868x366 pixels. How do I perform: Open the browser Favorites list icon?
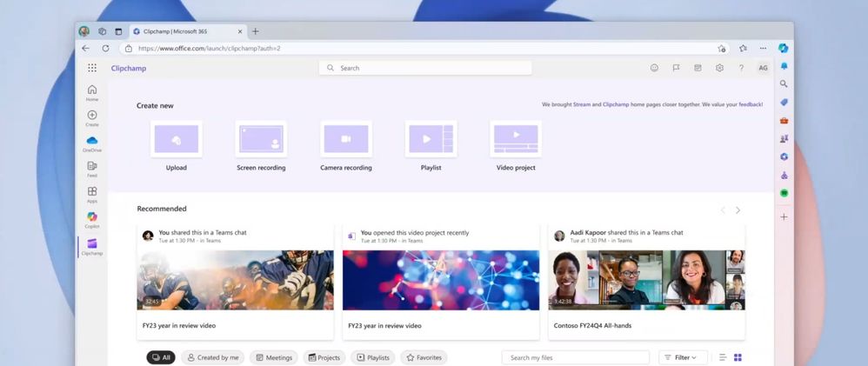click(743, 48)
